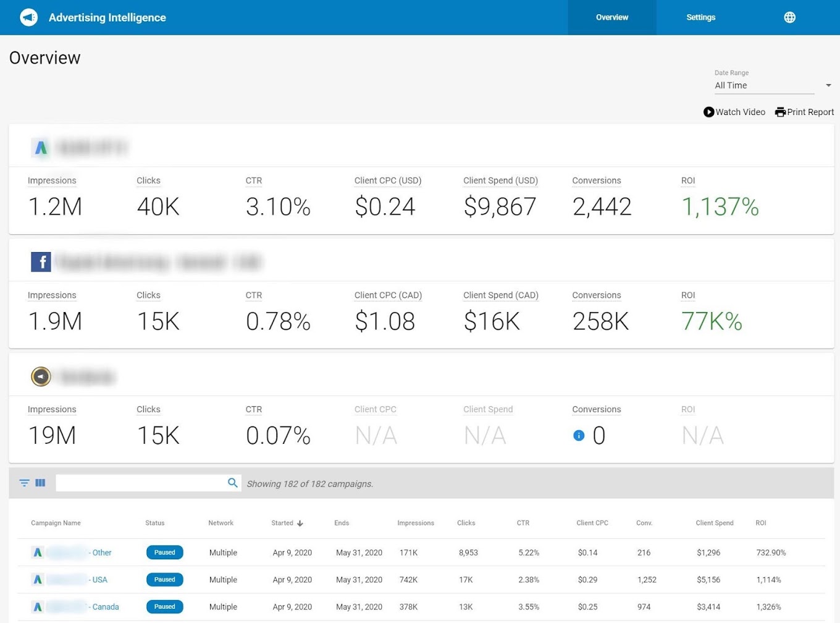Click the Watch Video play icon
This screenshot has width=840, height=623.
pyautogui.click(x=708, y=112)
